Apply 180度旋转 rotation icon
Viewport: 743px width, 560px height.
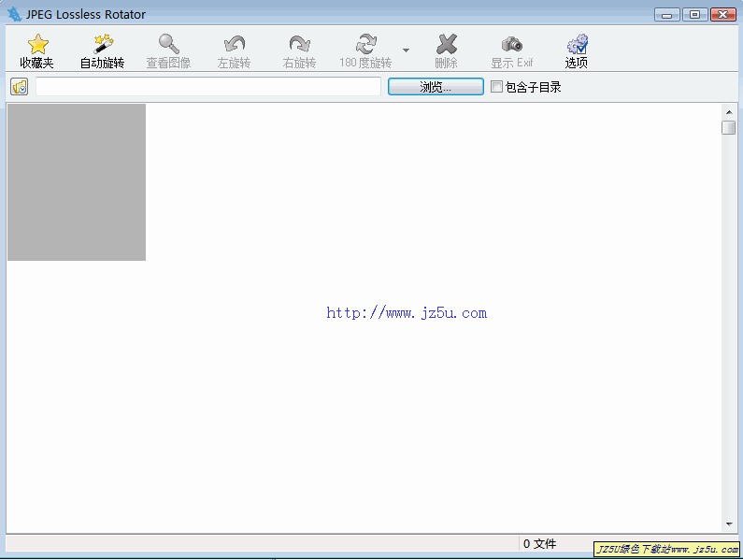tap(365, 44)
